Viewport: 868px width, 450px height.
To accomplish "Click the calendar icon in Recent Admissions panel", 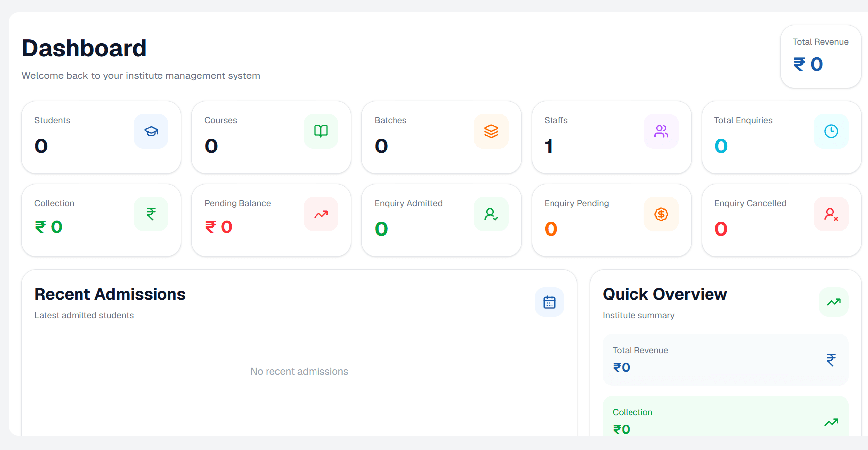I will pos(550,302).
